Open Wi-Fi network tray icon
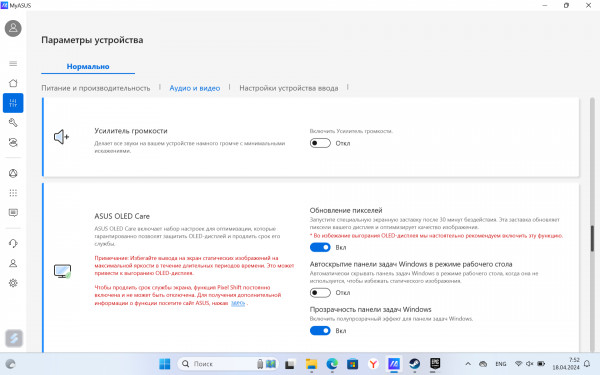This screenshot has height=375, width=600. [518, 364]
